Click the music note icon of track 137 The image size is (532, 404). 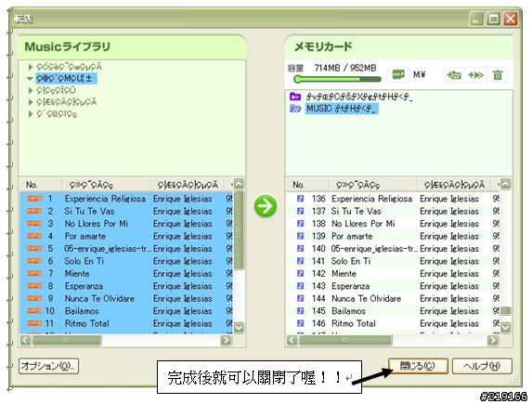(x=300, y=211)
